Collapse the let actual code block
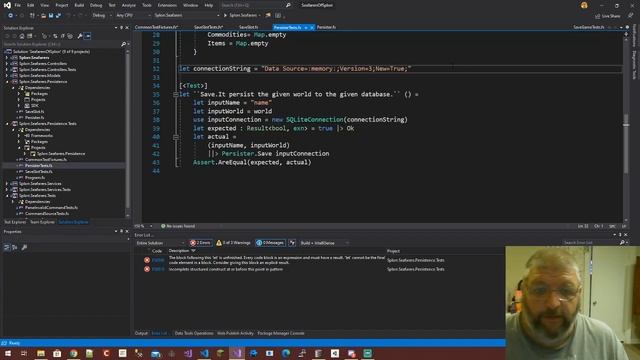Screen dimensions: 640x360 176,137
